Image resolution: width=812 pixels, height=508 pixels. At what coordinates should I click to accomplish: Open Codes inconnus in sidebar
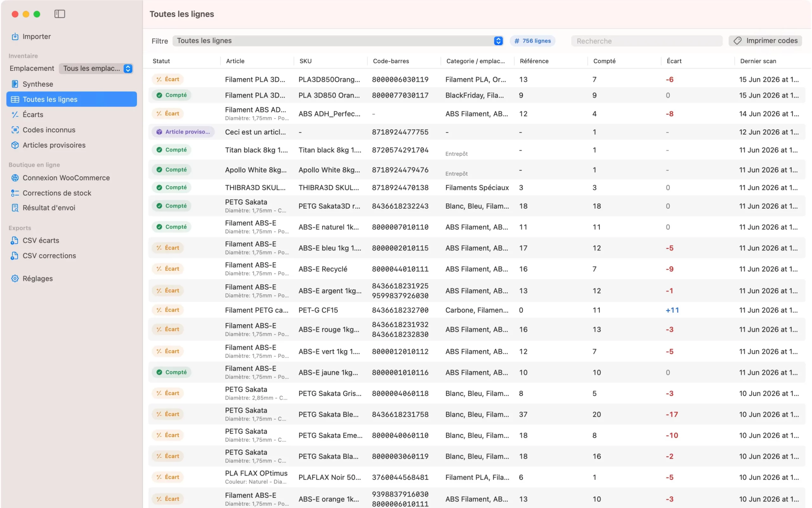(49, 130)
